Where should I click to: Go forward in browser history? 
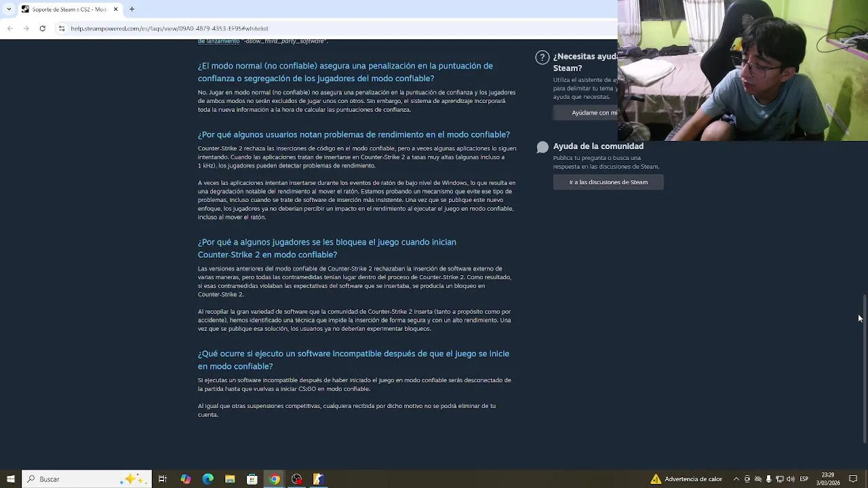26,28
